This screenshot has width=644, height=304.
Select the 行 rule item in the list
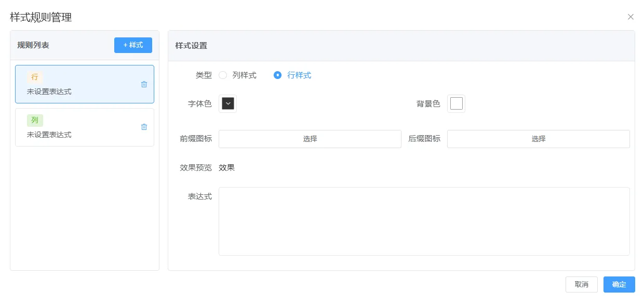(x=85, y=84)
